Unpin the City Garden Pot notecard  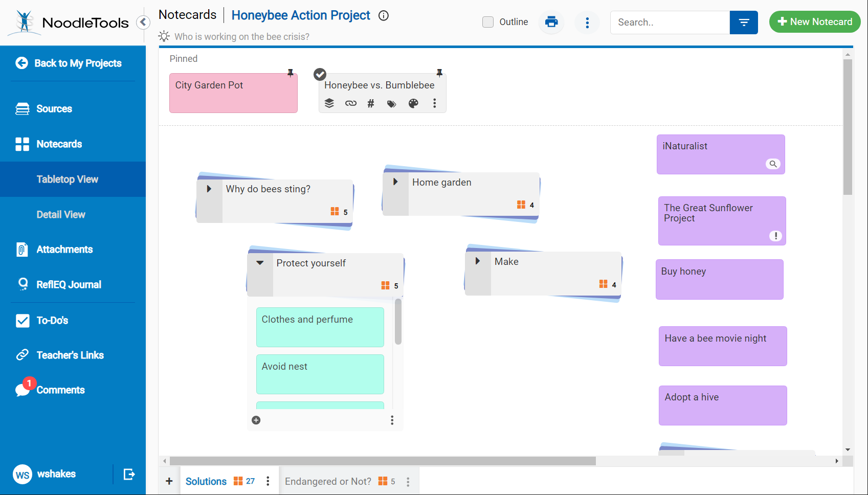[x=291, y=73]
